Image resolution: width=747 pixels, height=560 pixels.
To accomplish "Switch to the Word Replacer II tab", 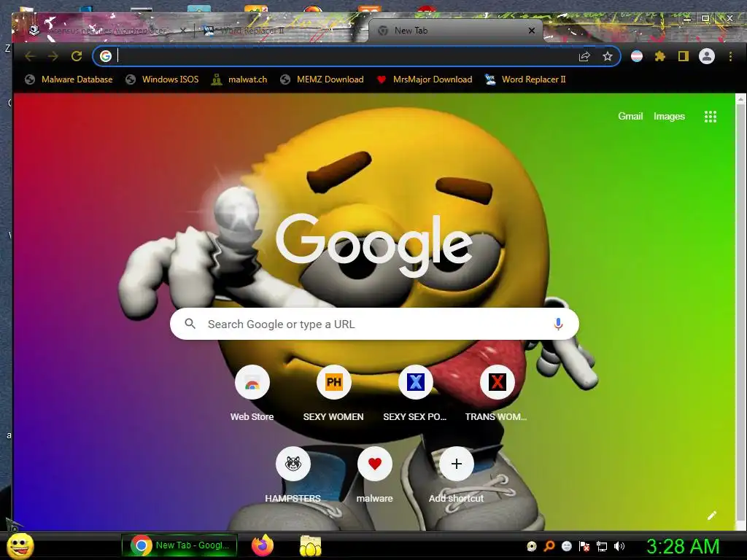I will [281, 31].
